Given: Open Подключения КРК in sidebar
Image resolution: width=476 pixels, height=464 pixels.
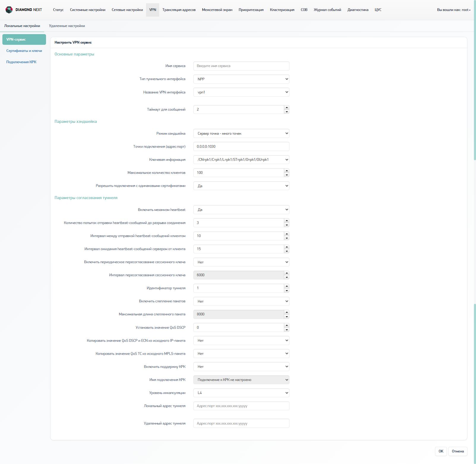Looking at the screenshot, I should tap(21, 62).
